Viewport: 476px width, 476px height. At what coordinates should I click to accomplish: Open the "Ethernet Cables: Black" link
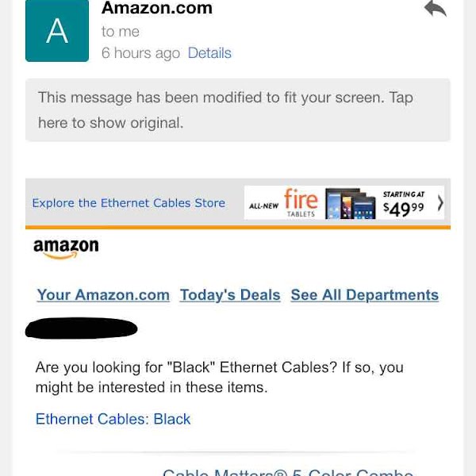[113, 419]
